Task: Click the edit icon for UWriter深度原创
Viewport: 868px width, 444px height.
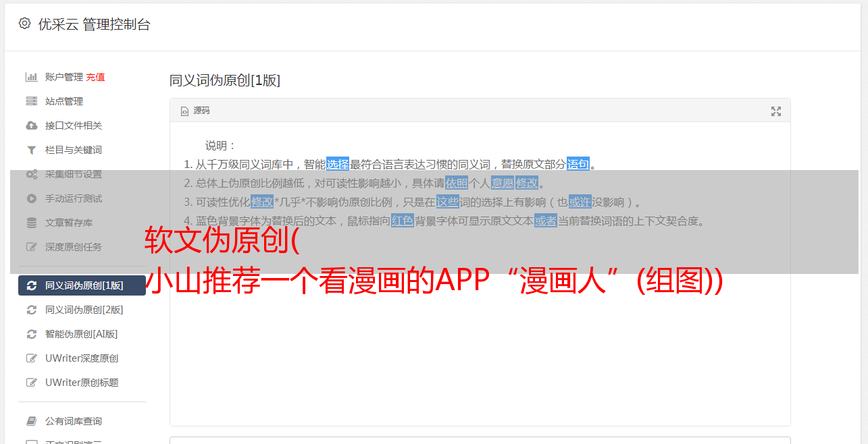Action: 32,358
